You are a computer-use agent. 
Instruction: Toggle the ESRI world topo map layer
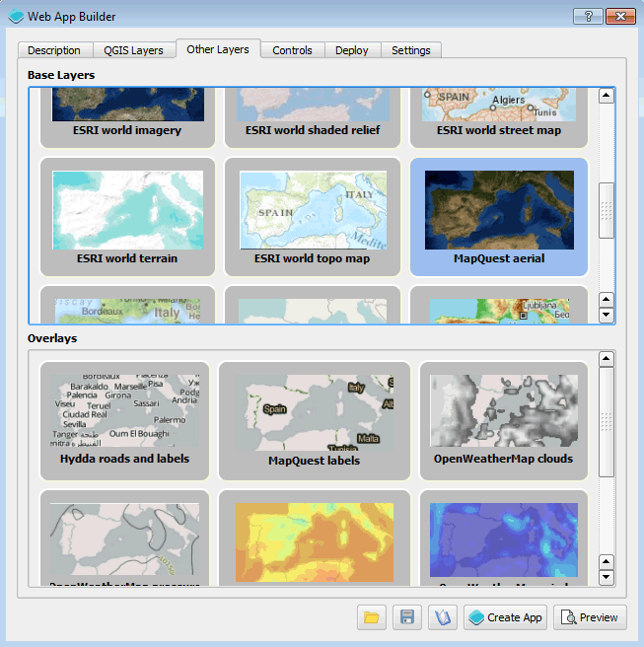[x=312, y=216]
